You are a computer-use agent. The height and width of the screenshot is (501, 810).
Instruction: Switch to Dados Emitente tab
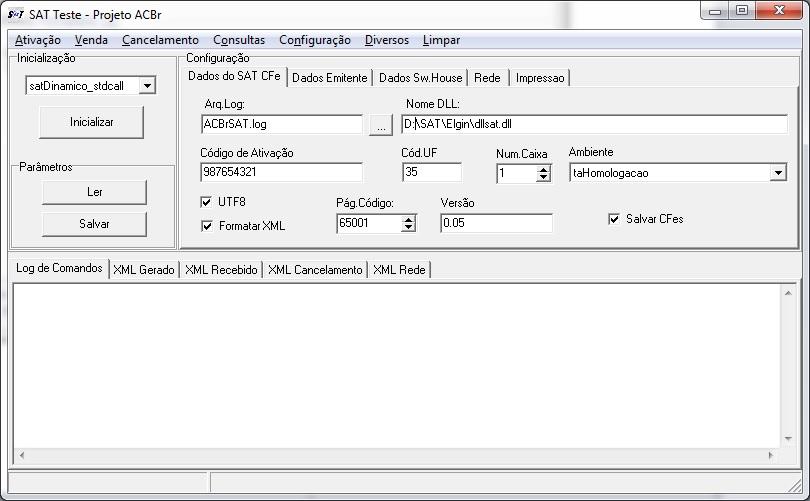(x=330, y=78)
